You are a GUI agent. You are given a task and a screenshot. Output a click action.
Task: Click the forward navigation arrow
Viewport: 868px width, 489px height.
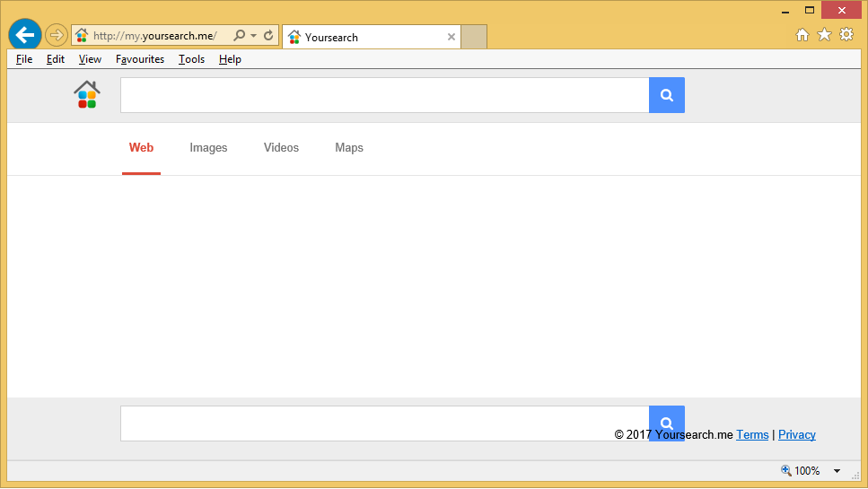56,35
